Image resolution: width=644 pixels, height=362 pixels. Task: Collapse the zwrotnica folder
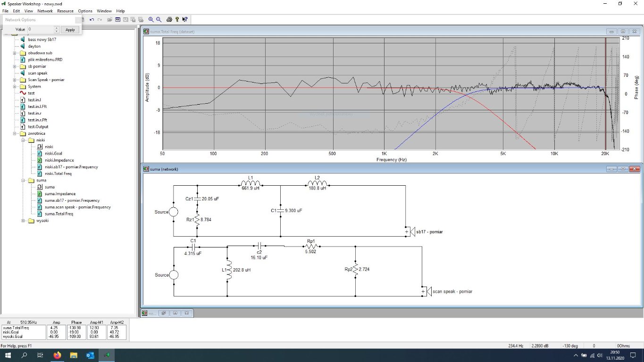(x=16, y=133)
